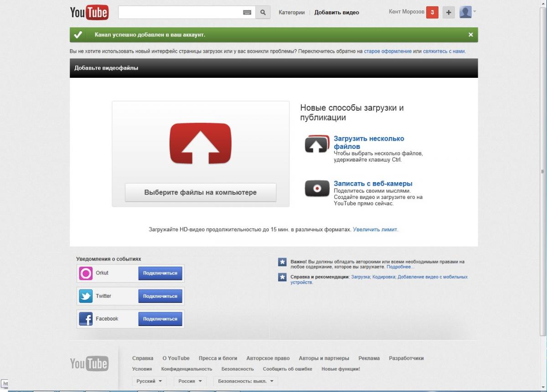Dismiss the green success banner with X

tap(471, 35)
